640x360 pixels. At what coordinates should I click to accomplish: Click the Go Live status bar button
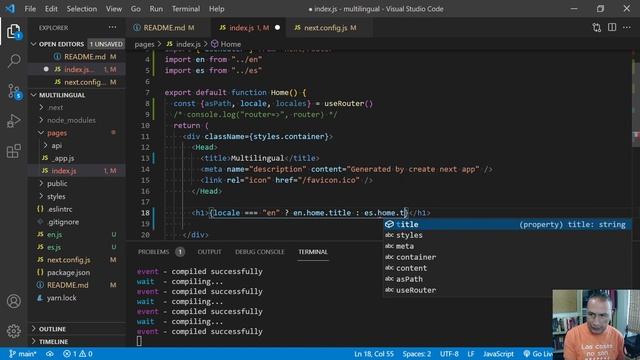tap(537, 354)
